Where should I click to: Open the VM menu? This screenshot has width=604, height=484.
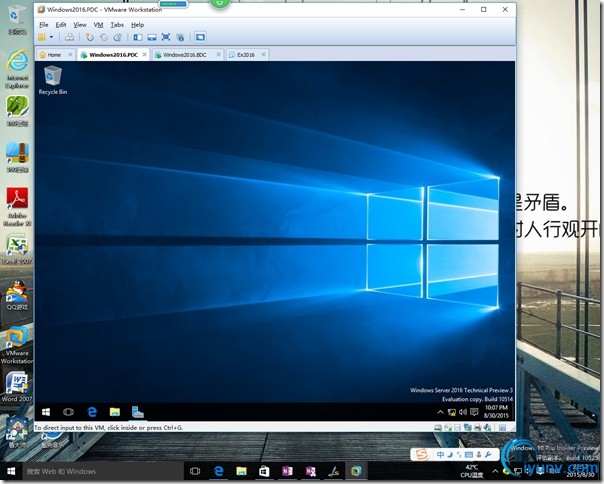[x=98, y=25]
